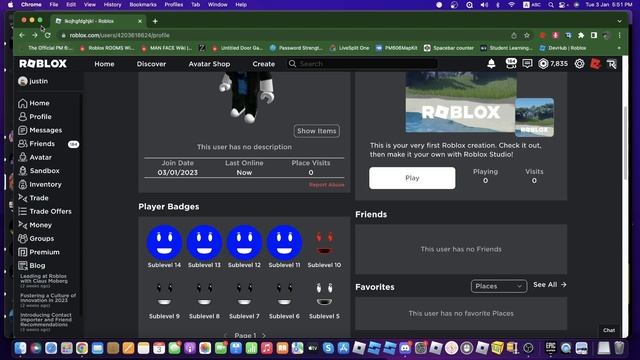The height and width of the screenshot is (360, 640).
Task: Open the Sublevel 11 badge
Action: (x=284, y=247)
